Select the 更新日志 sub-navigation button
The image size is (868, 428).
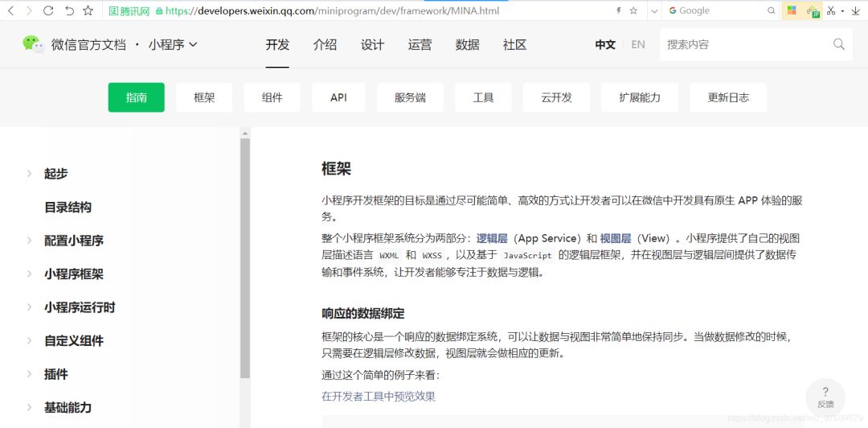(728, 97)
